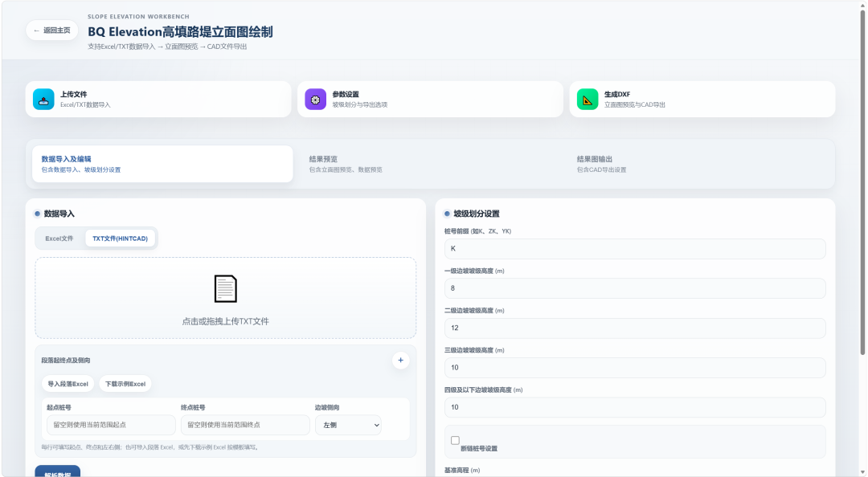Click the 点击或拖拽上传TXT文件 drop zone
868x477 pixels.
pyautogui.click(x=225, y=298)
